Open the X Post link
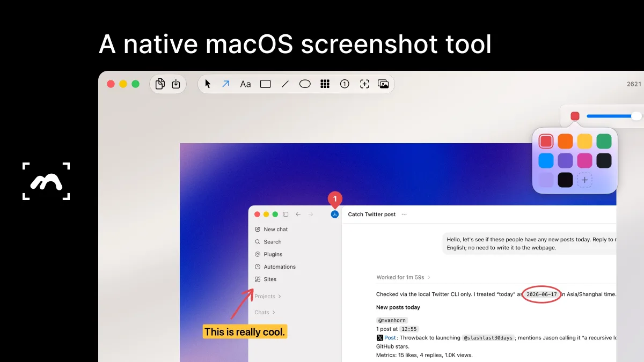The height and width of the screenshot is (362, 644). [x=386, y=338]
